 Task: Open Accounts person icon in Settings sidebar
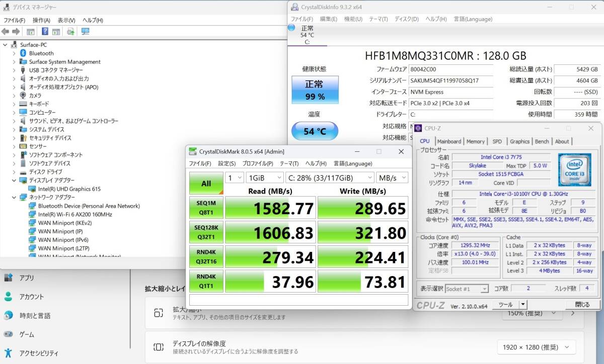coord(8,297)
